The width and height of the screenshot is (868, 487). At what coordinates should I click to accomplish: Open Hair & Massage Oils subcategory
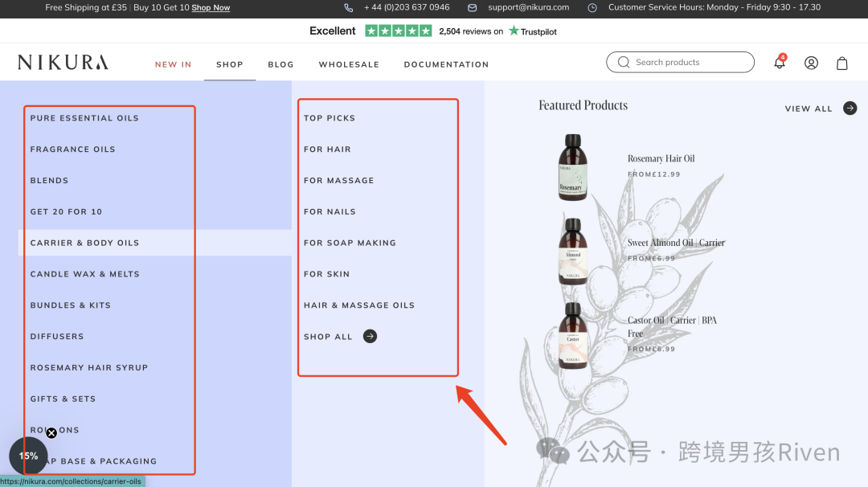[359, 305]
